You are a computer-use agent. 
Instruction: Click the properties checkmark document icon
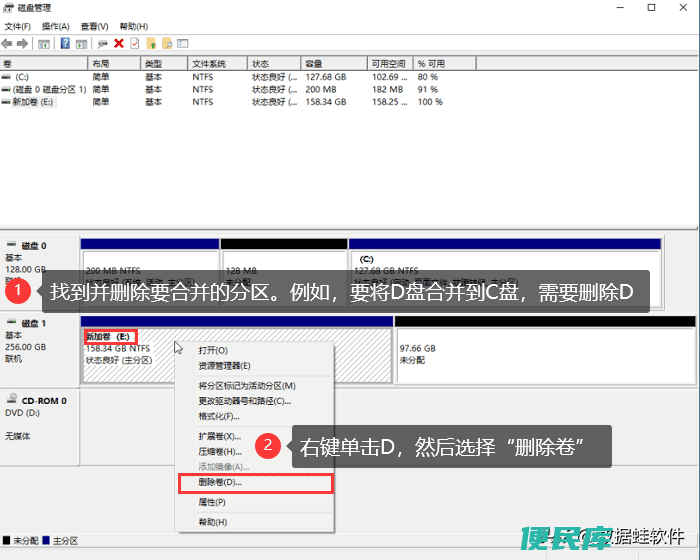(x=134, y=43)
